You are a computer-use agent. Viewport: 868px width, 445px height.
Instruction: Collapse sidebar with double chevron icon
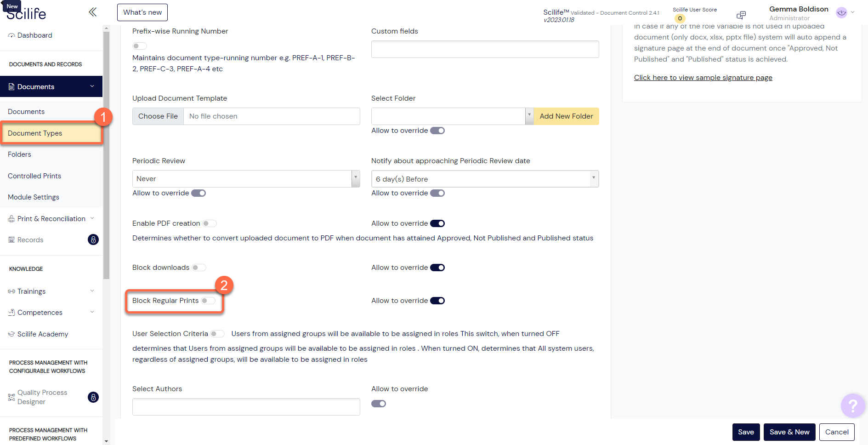point(92,12)
